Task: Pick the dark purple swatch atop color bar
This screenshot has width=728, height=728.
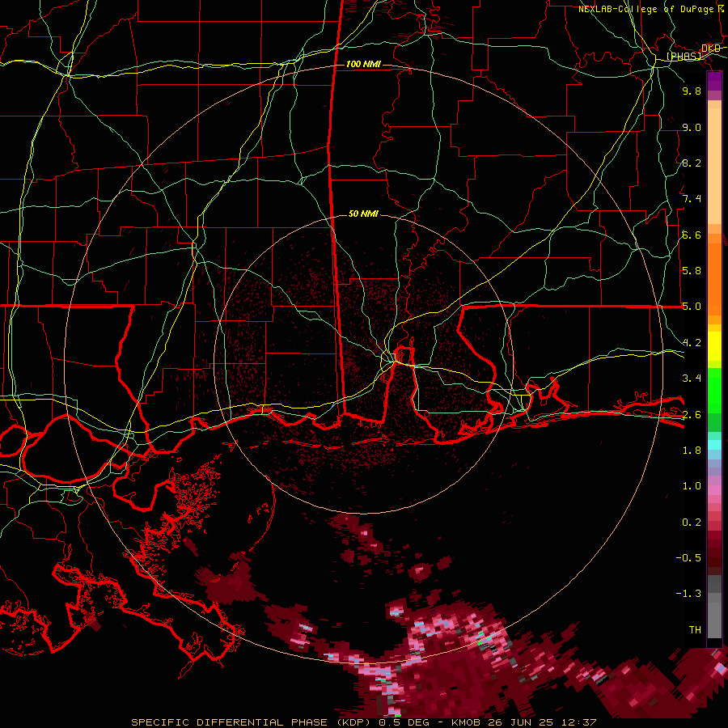Action: click(x=714, y=80)
